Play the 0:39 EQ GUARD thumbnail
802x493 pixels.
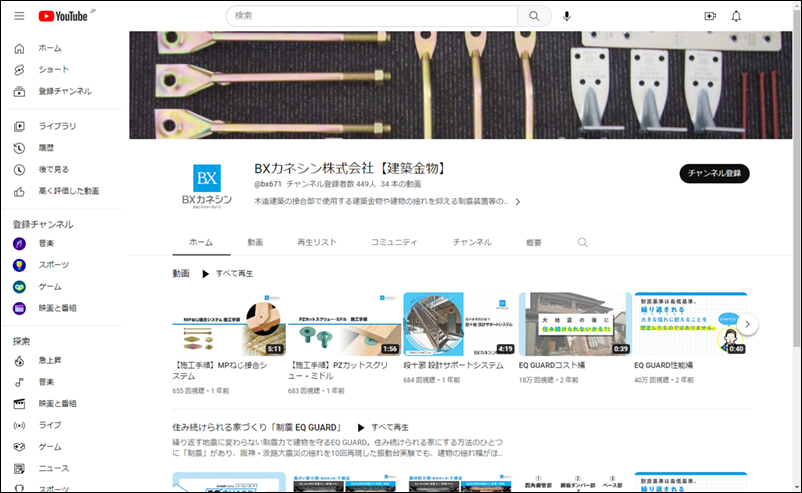tap(575, 324)
